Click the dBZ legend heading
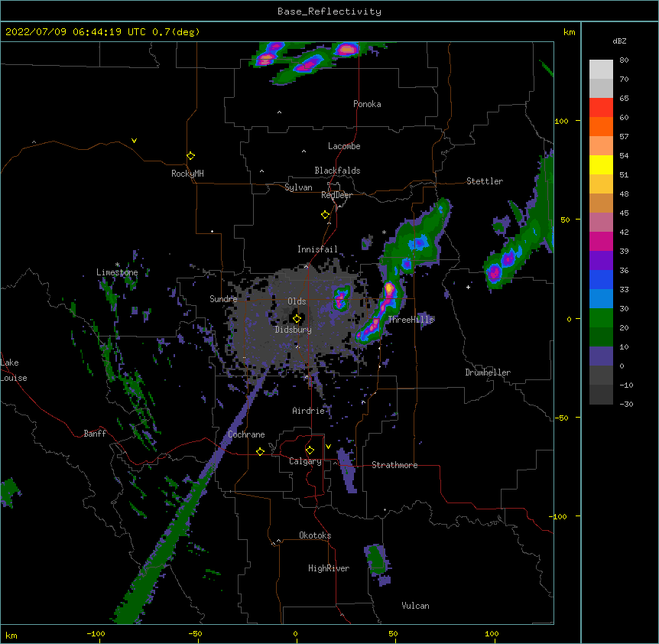The height and width of the screenshot is (644, 659). click(619, 41)
